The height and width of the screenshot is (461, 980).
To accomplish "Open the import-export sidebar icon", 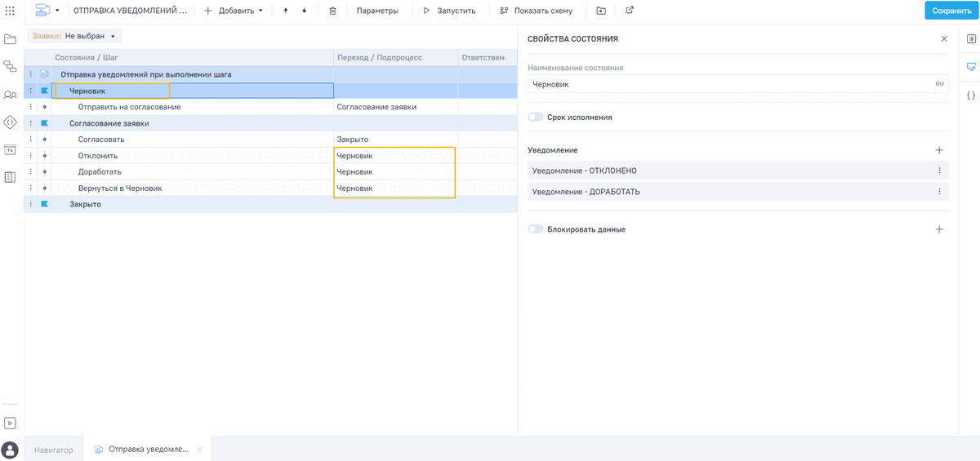I will (x=11, y=149).
